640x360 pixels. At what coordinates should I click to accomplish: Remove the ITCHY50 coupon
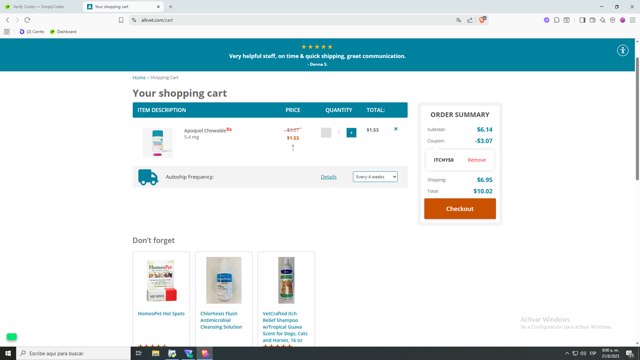476,160
